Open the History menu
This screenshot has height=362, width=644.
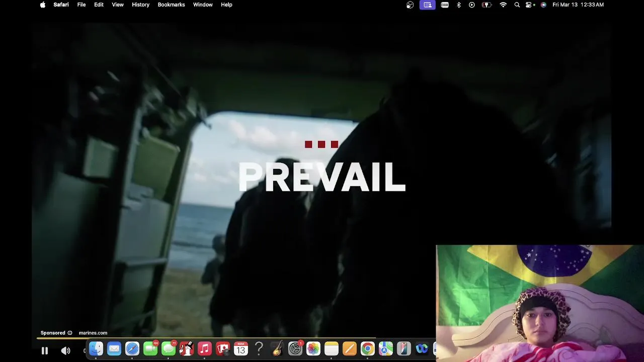[140, 5]
